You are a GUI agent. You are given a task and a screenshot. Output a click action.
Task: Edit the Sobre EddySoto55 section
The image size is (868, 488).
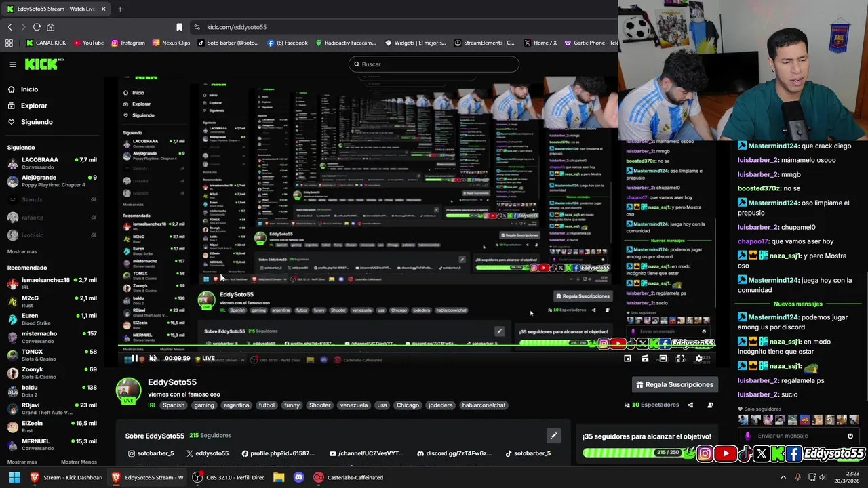(x=553, y=436)
